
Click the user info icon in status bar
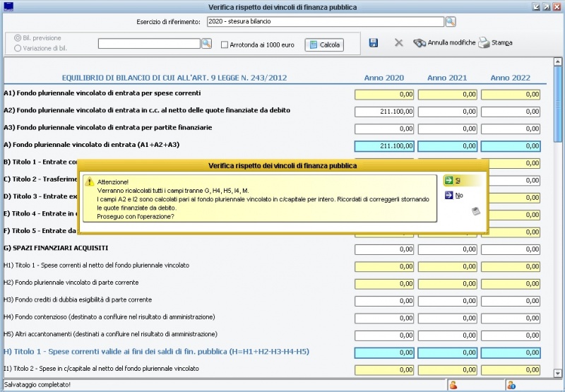511,385
